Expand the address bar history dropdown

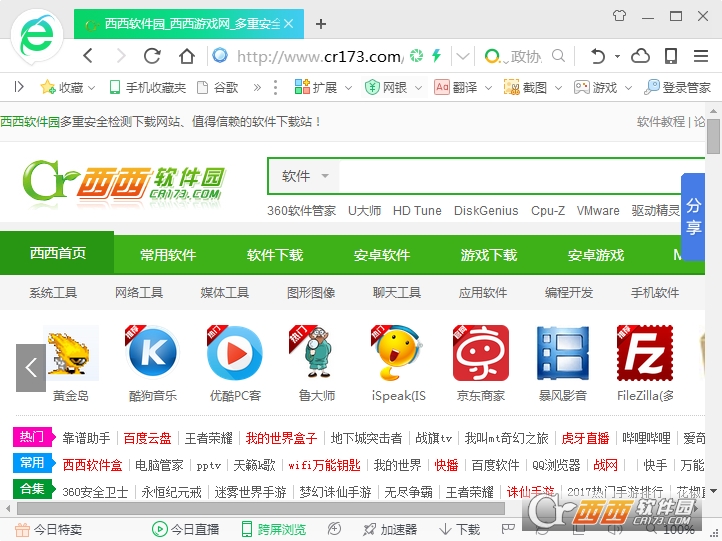pos(462,57)
